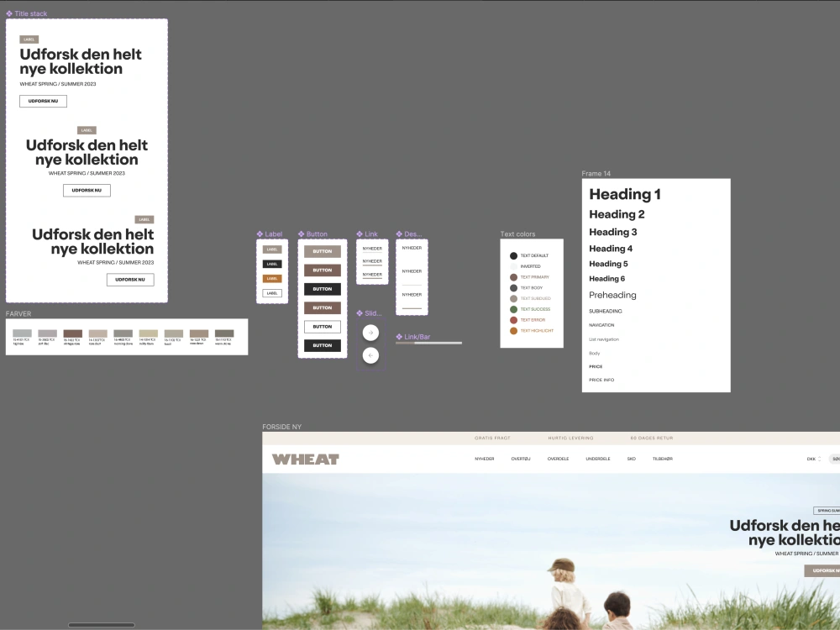Viewport: 840px width, 630px height.
Task: Select the white outlined LABEL tag variant
Action: point(272,293)
